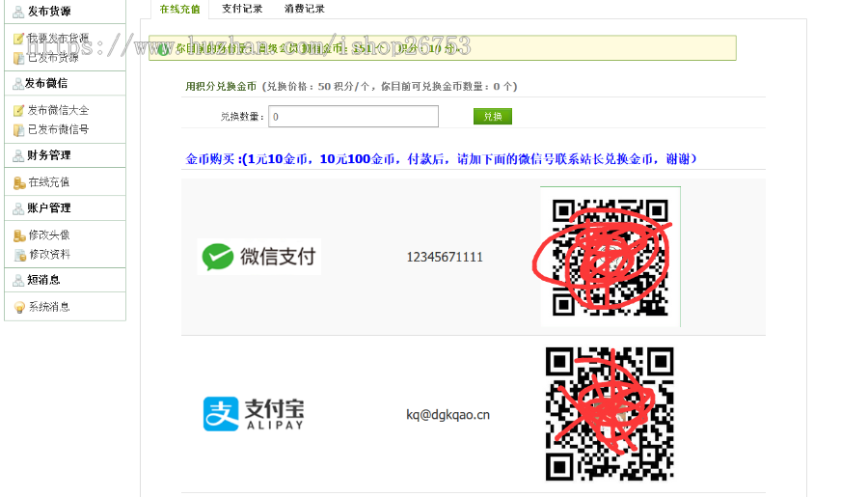Click the 微信支付 logo
Screen dimensions: 868x497
pos(258,257)
